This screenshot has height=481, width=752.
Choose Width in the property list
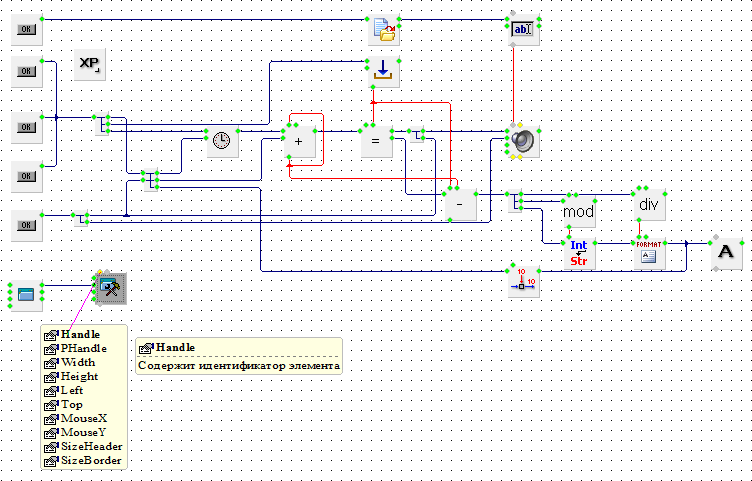pyautogui.click(x=78, y=362)
